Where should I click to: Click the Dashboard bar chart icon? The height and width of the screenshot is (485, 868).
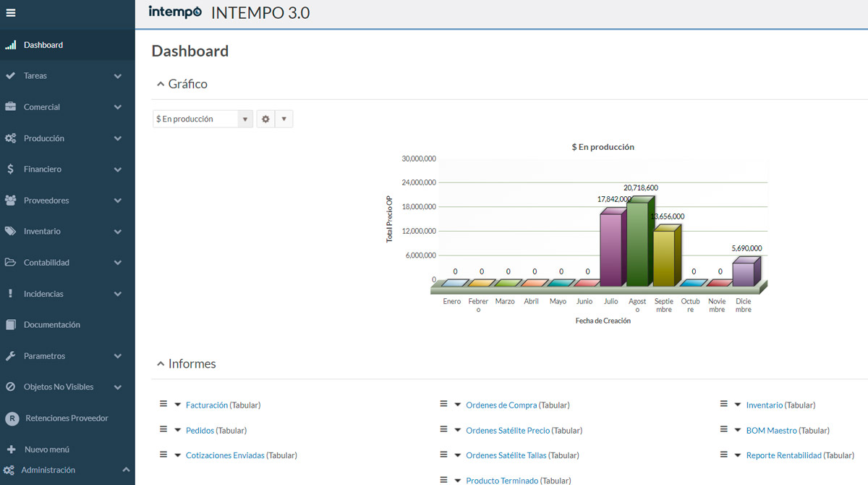point(10,45)
